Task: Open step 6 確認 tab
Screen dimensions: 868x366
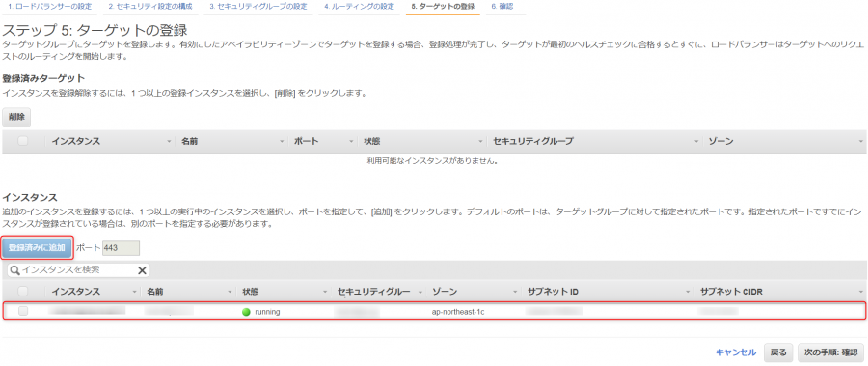Action: pyautogui.click(x=502, y=7)
